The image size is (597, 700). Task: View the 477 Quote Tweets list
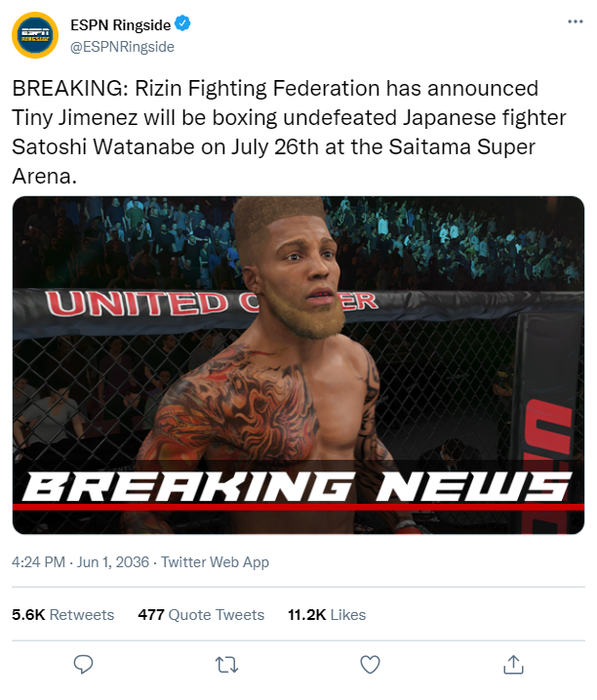click(201, 615)
